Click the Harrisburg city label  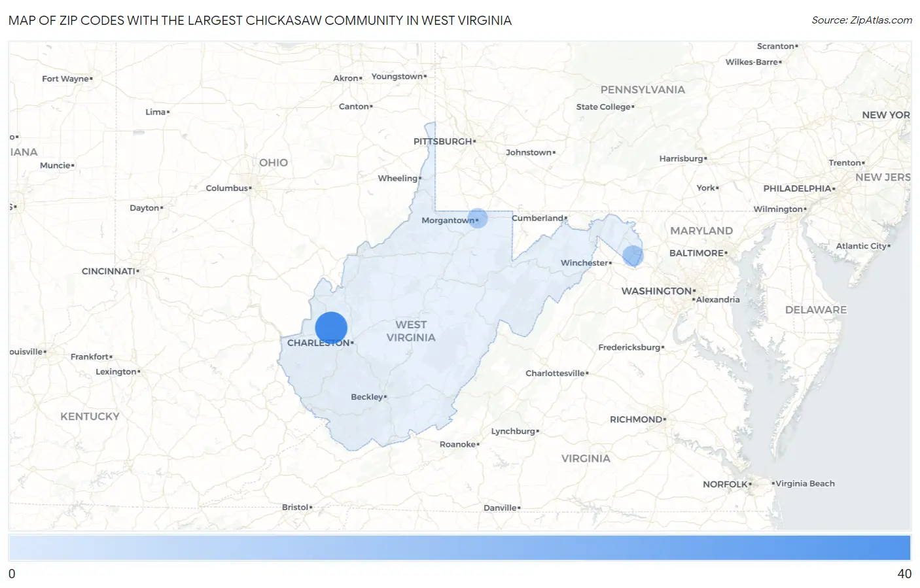(x=681, y=159)
